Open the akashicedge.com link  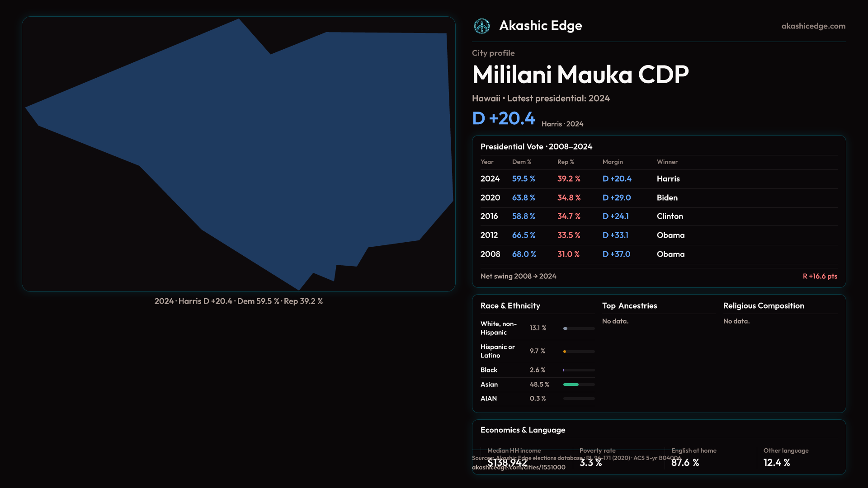pyautogui.click(x=813, y=26)
